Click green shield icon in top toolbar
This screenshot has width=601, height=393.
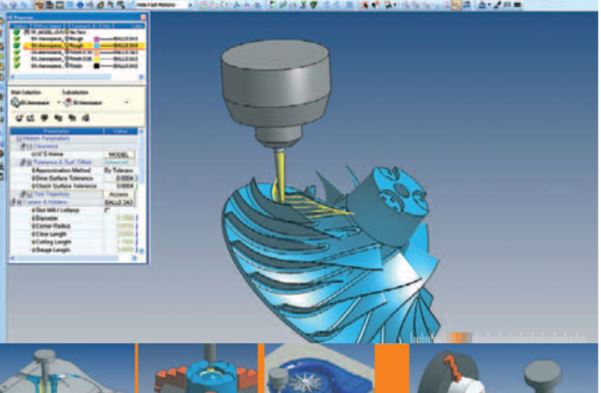point(313,5)
